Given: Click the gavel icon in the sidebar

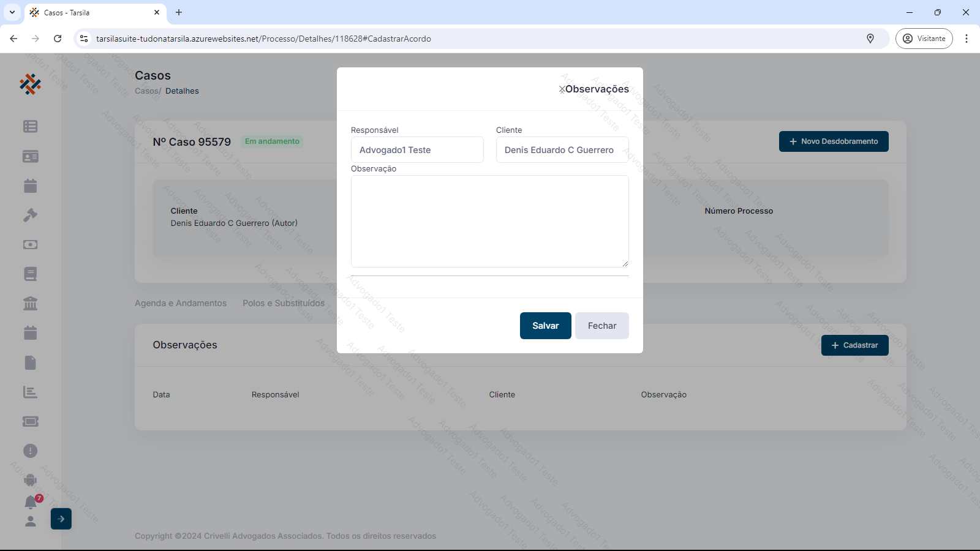Looking at the screenshot, I should pos(30,215).
